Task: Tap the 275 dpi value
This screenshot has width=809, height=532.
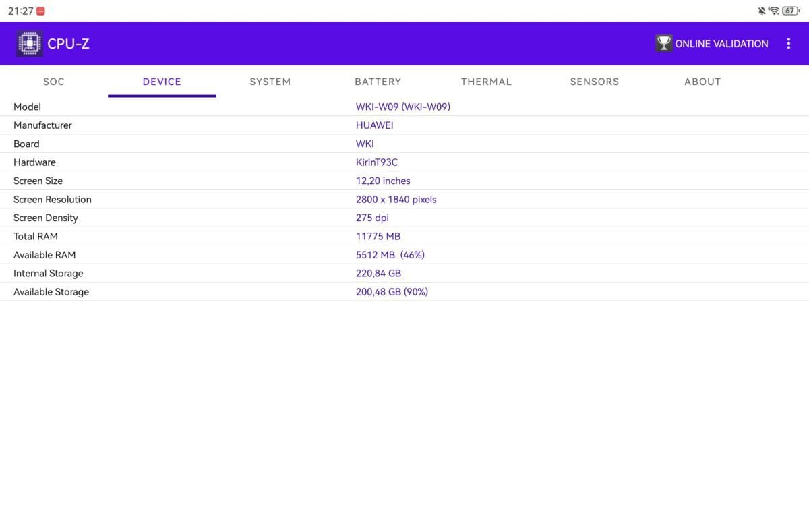Action: click(372, 218)
